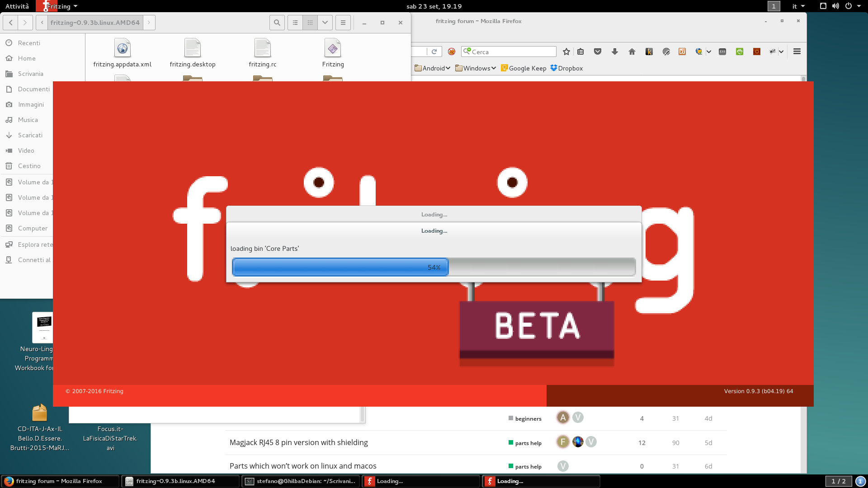868x488 pixels.
Task: Open the Firefox bookmarks list icon
Action: coord(580,52)
